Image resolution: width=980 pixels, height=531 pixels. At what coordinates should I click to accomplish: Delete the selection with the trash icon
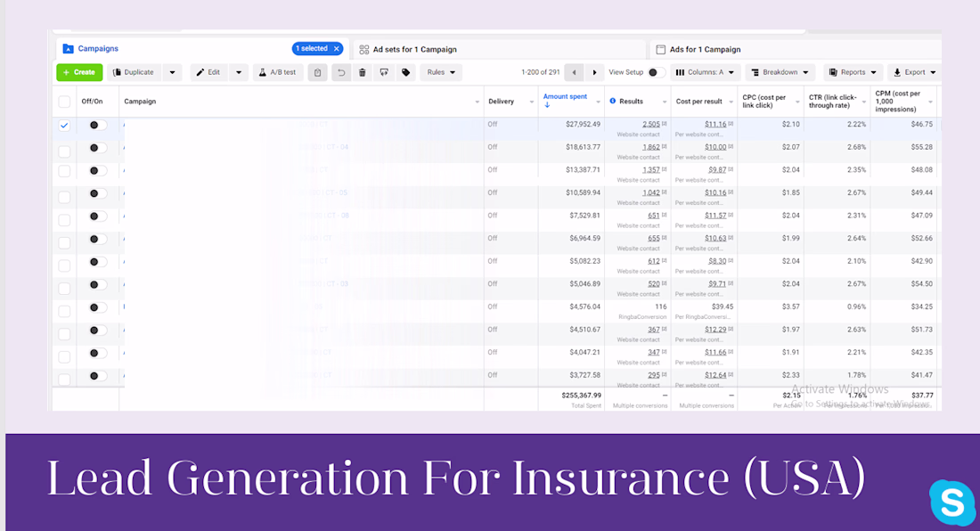(363, 72)
